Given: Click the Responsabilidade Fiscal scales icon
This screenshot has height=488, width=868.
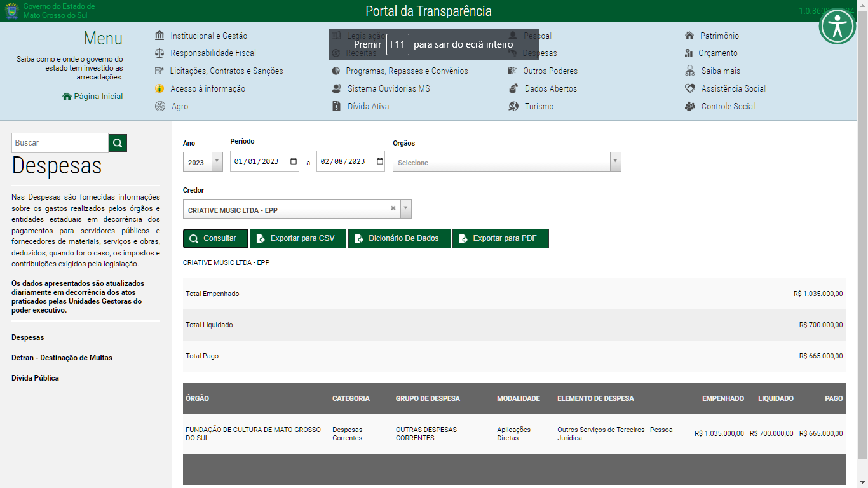Looking at the screenshot, I should point(159,53).
